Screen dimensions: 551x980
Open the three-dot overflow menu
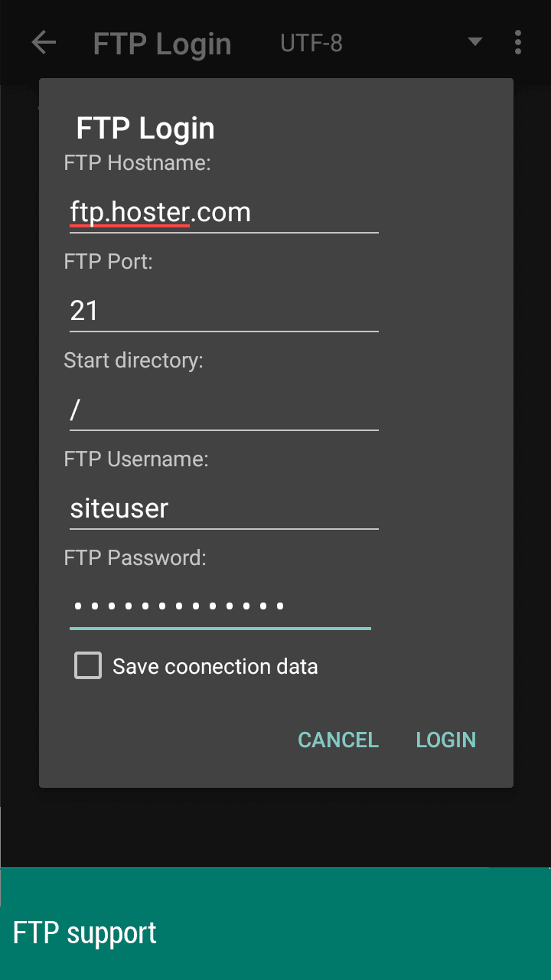518,43
